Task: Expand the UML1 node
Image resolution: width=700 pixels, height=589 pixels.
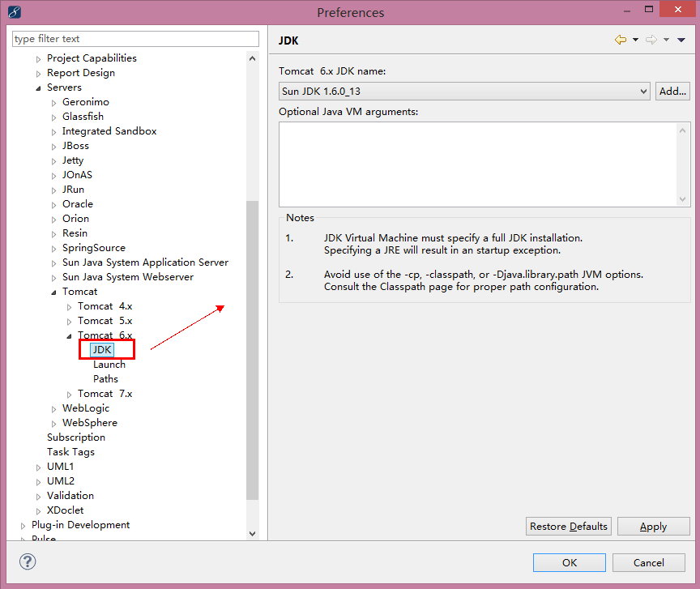Action: 38,467
